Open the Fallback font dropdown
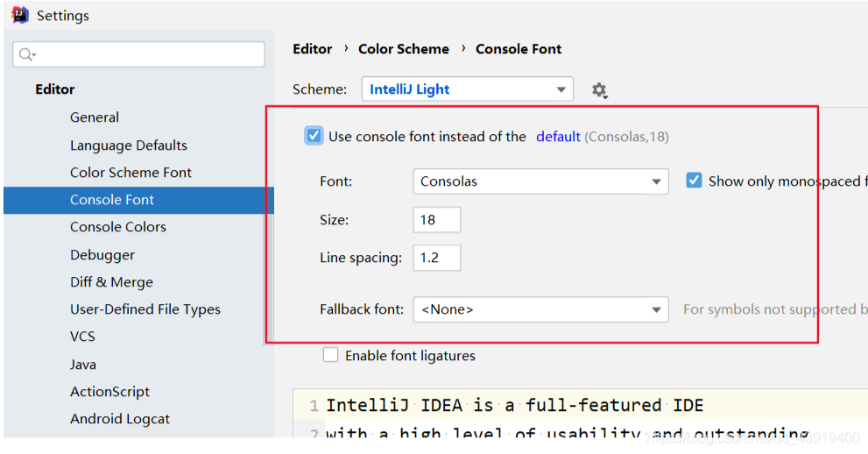The height and width of the screenshot is (454, 868). pyautogui.click(x=540, y=309)
